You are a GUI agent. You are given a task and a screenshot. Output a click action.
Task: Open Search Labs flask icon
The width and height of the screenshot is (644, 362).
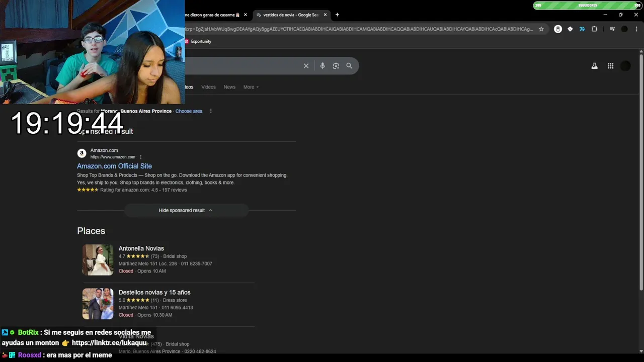coord(594,66)
